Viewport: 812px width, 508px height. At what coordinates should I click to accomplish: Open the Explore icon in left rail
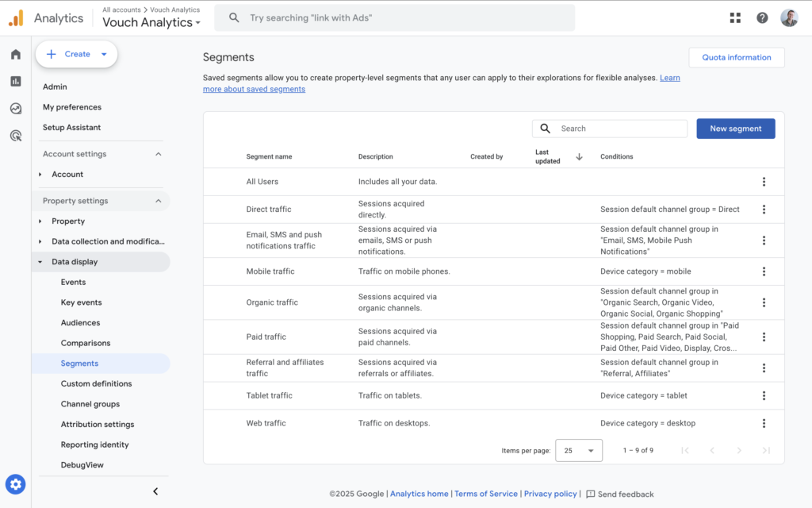16,108
